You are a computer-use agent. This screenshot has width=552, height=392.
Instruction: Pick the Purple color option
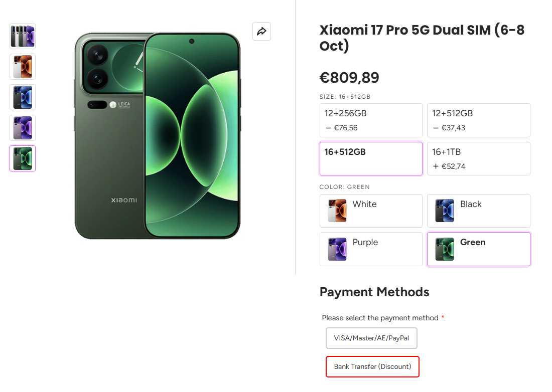371,249
